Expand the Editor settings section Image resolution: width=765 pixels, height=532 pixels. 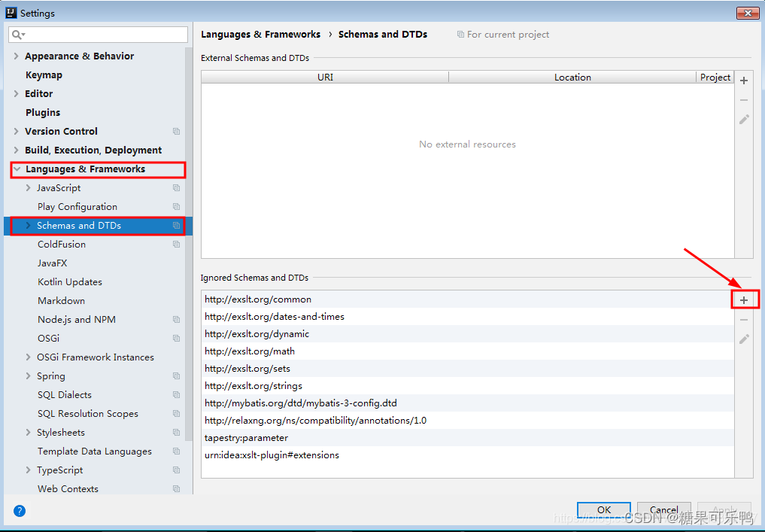(x=15, y=93)
